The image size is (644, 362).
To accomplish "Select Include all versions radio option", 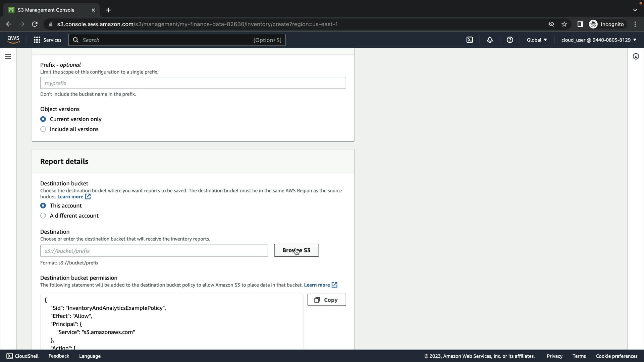I will tap(43, 129).
